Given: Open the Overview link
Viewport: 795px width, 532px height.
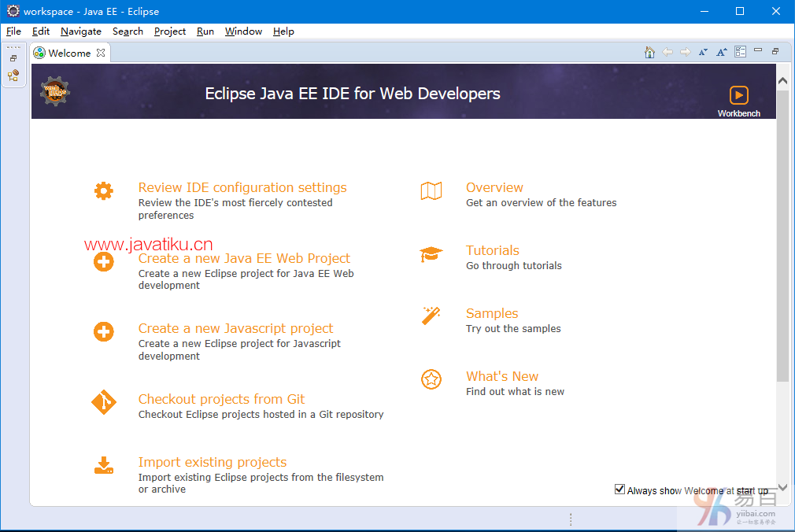Looking at the screenshot, I should pos(494,187).
